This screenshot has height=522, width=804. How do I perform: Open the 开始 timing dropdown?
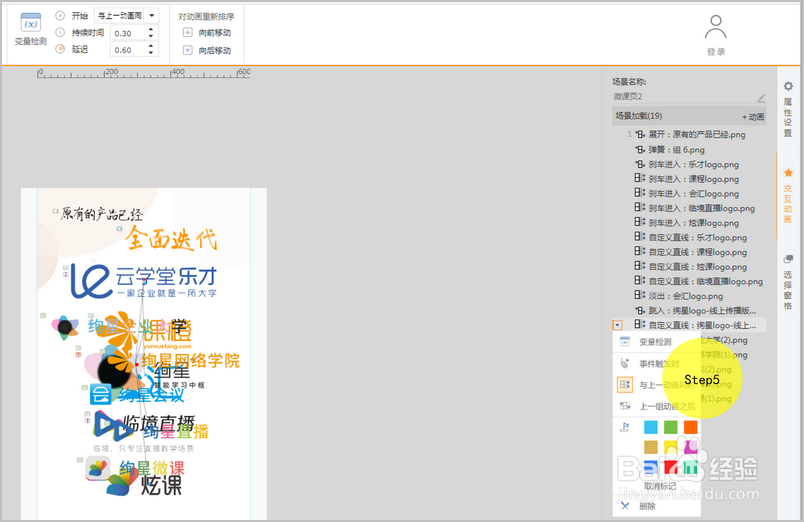(152, 16)
